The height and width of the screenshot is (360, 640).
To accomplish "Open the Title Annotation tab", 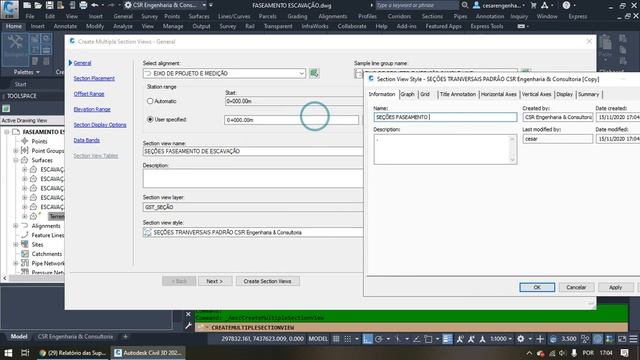I will pos(458,94).
